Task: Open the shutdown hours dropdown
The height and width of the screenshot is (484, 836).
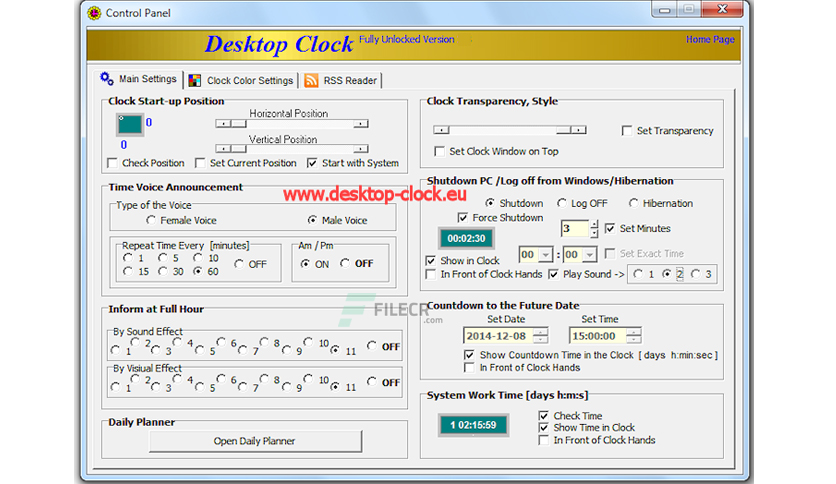Action: pyautogui.click(x=545, y=255)
